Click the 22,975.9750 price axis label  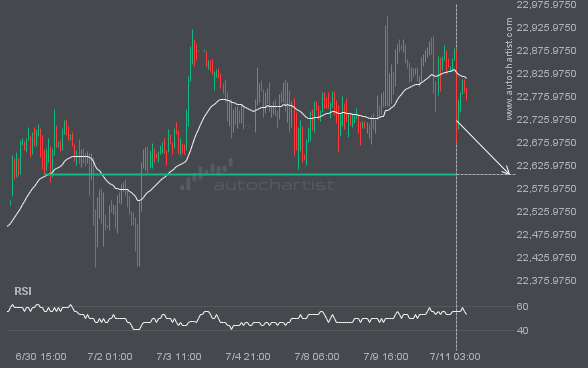pyautogui.click(x=546, y=5)
